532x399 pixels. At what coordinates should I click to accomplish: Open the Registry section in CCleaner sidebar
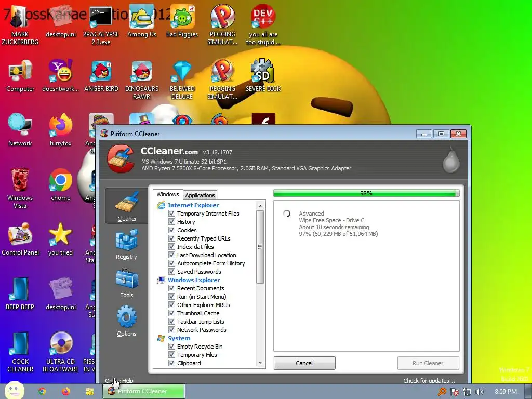point(127,245)
